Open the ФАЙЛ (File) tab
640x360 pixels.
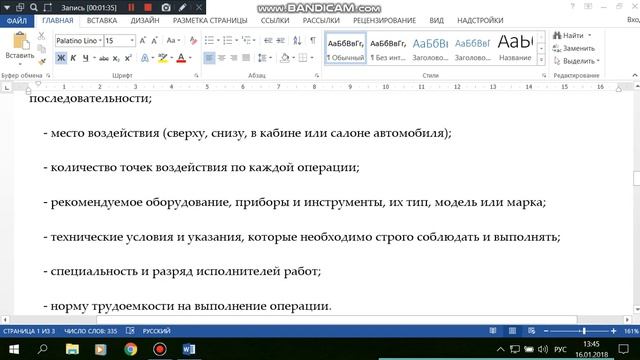17,20
